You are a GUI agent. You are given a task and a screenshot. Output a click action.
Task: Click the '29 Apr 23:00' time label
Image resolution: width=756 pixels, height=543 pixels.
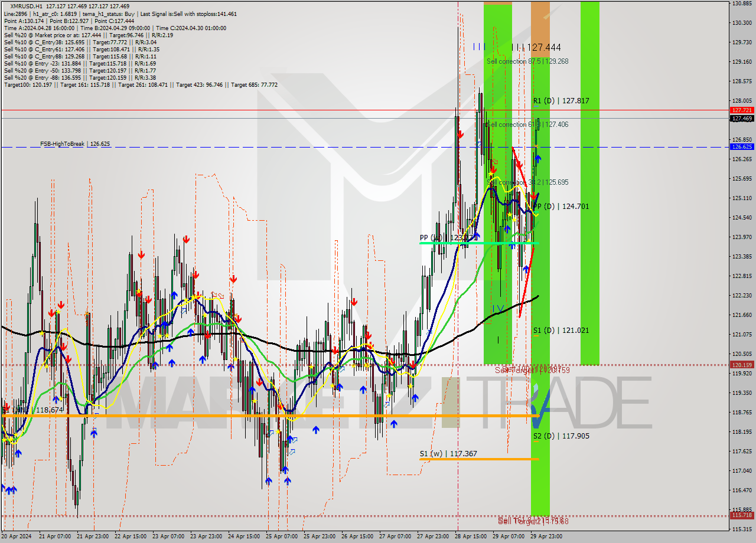[x=546, y=537]
